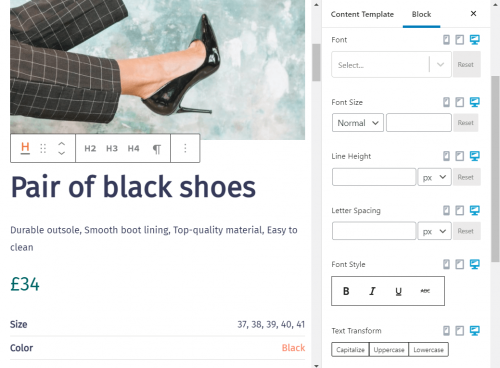The width and height of the screenshot is (500, 368).
Task: Convert block to paragraph with pilcrow icon
Action: point(157,149)
